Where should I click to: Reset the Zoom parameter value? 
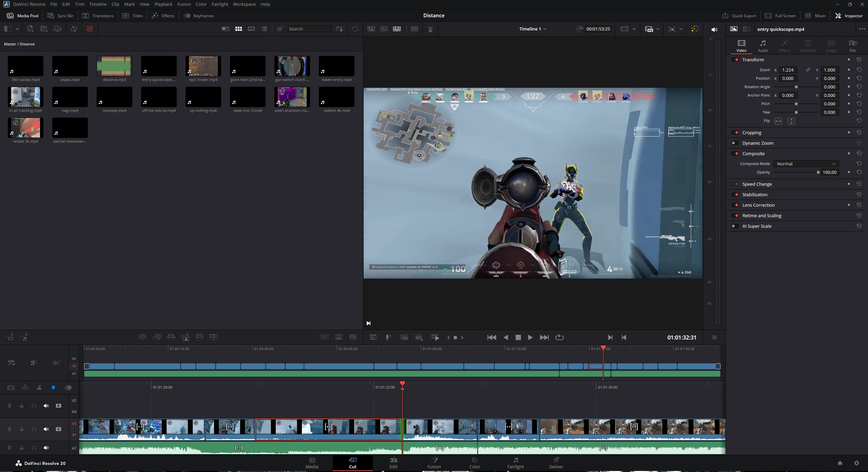[859, 70]
